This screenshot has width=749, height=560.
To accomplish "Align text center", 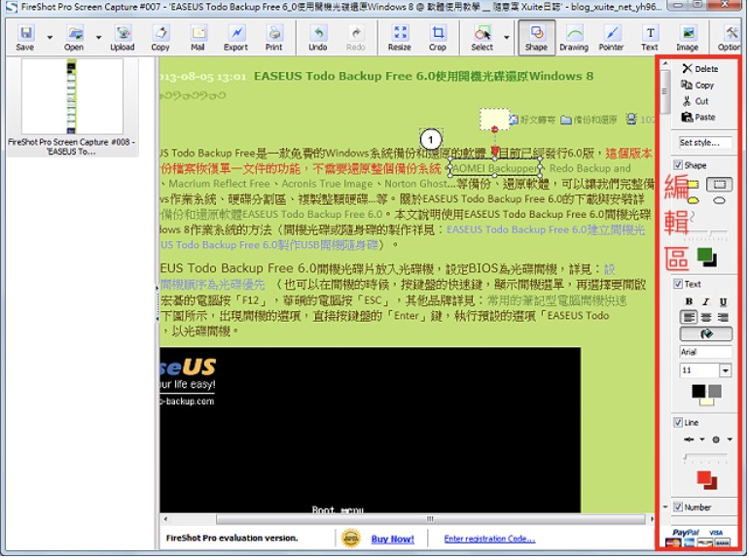I will click(x=706, y=317).
